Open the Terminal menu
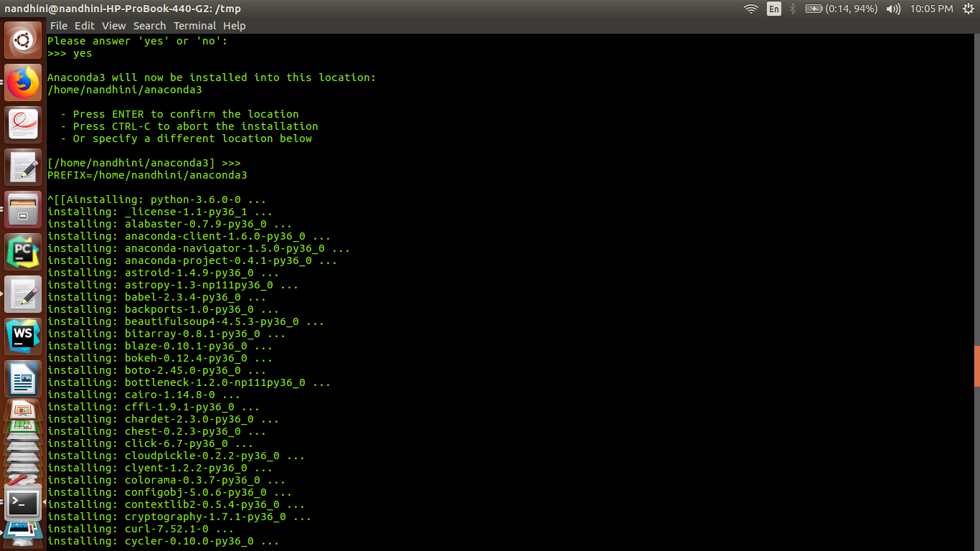The image size is (980, 551). click(194, 25)
